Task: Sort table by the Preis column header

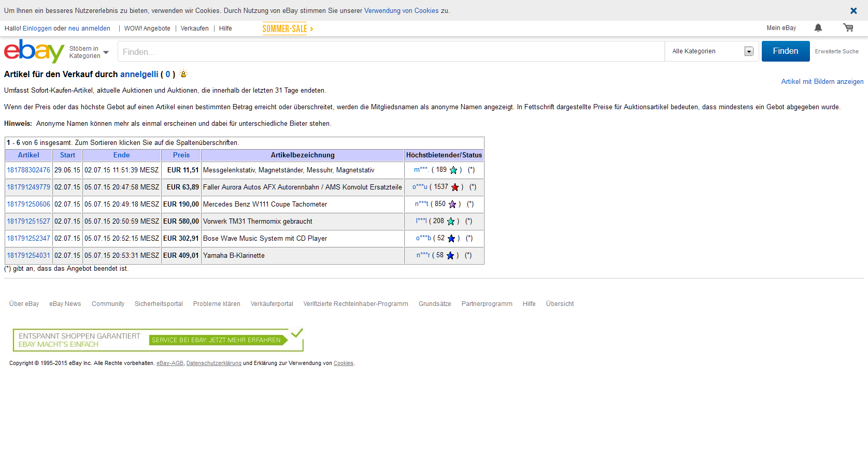Action: tap(181, 155)
